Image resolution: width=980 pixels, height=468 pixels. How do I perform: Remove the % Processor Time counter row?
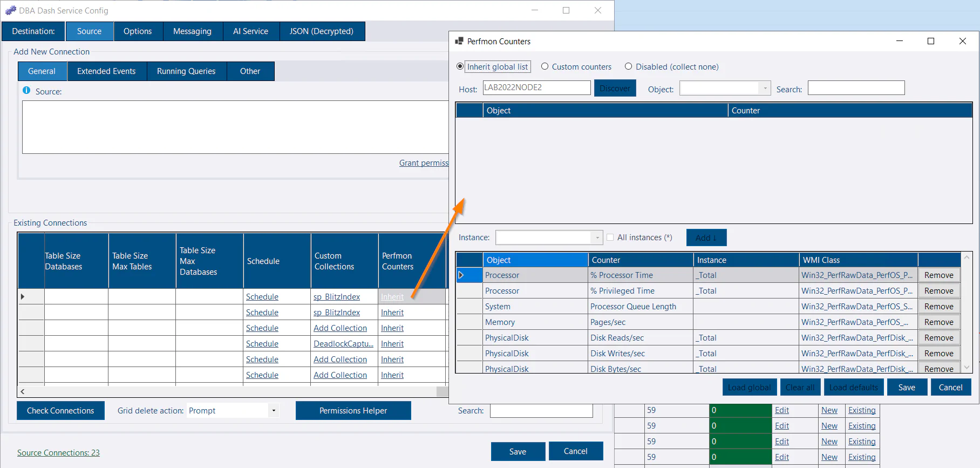pyautogui.click(x=939, y=275)
